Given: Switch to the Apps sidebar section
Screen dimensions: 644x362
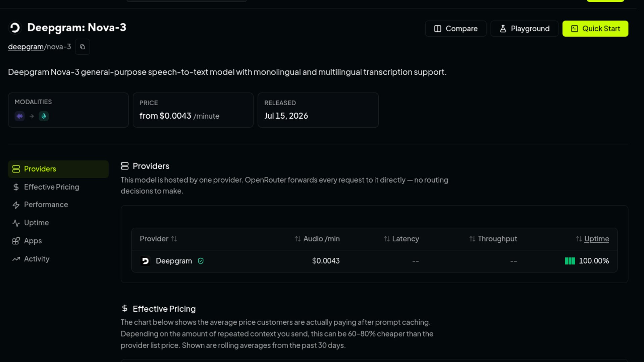Looking at the screenshot, I should click(58, 241).
